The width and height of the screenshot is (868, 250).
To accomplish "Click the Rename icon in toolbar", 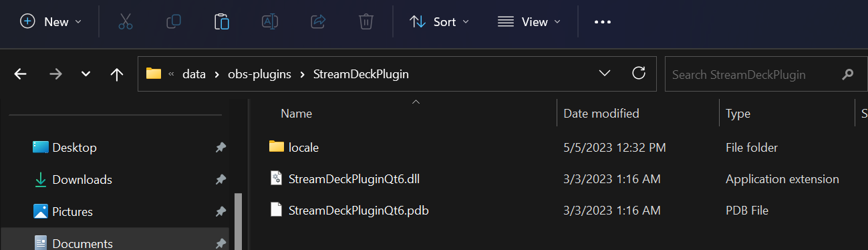I will [x=270, y=21].
